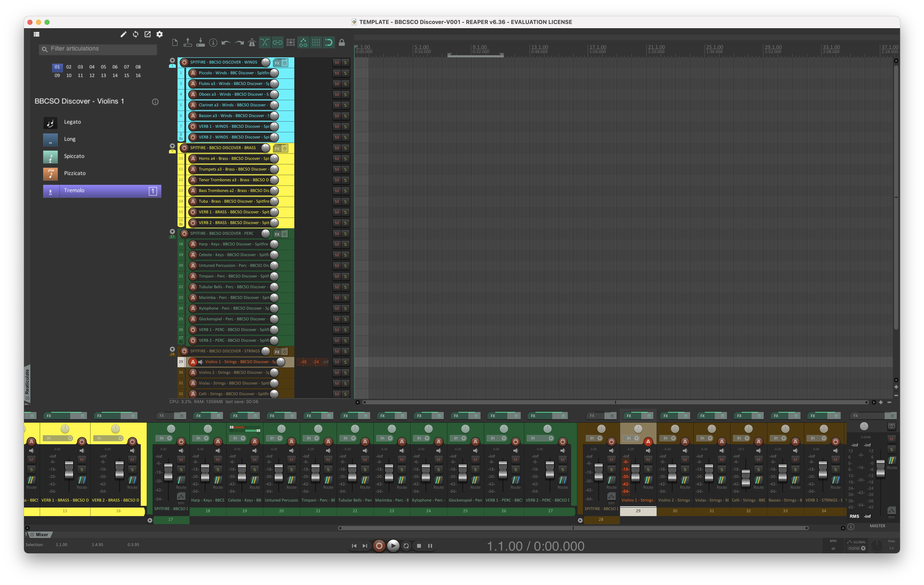Toggle the lock icon on the toolbar
The height and width of the screenshot is (585, 924).
pos(342,43)
